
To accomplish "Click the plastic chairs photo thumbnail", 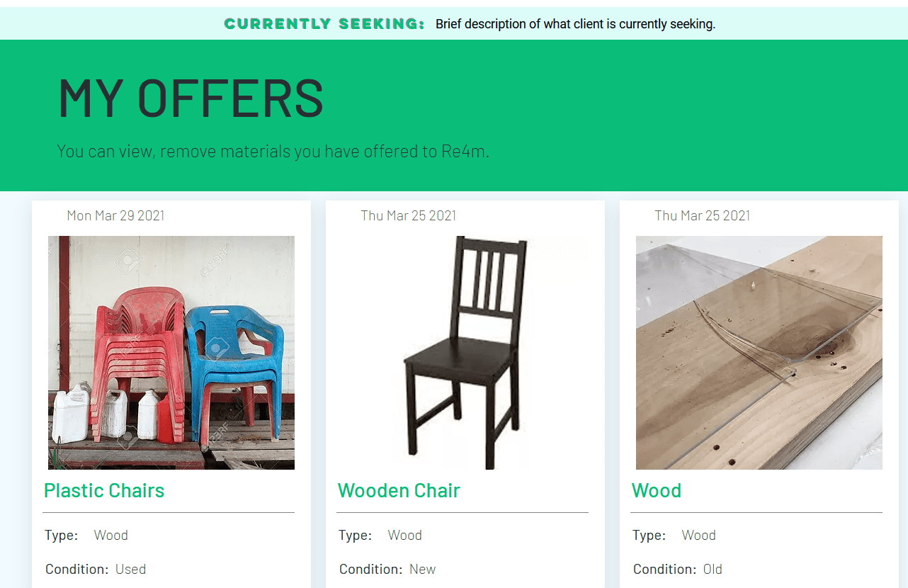I will (x=171, y=353).
